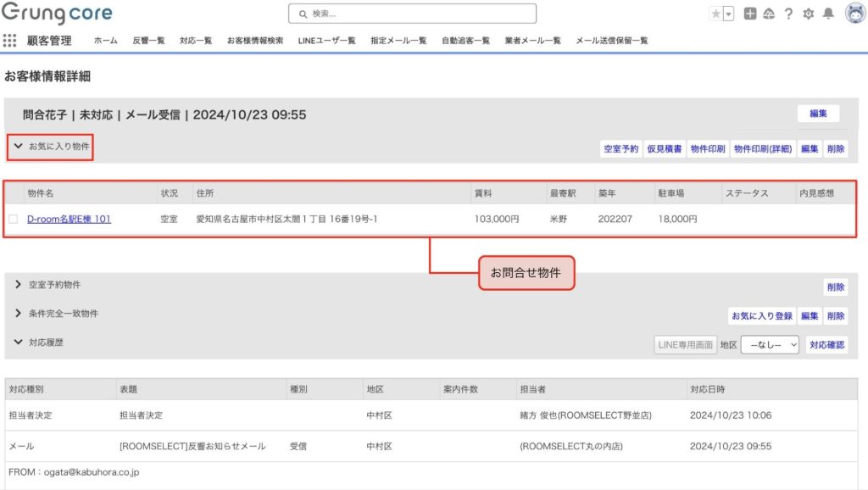Open the help question mark icon
Image resolution: width=868 pixels, height=490 pixels.
(788, 14)
